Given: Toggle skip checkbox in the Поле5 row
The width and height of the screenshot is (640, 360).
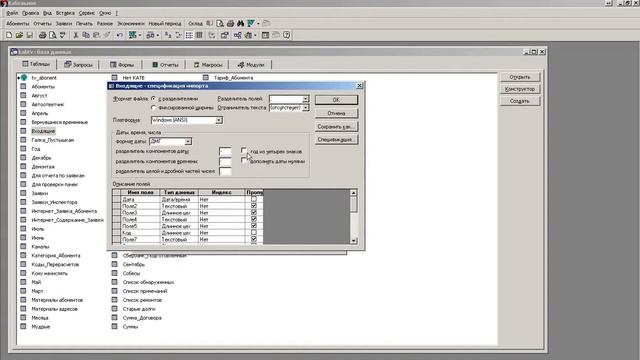Looking at the screenshot, I should [253, 226].
